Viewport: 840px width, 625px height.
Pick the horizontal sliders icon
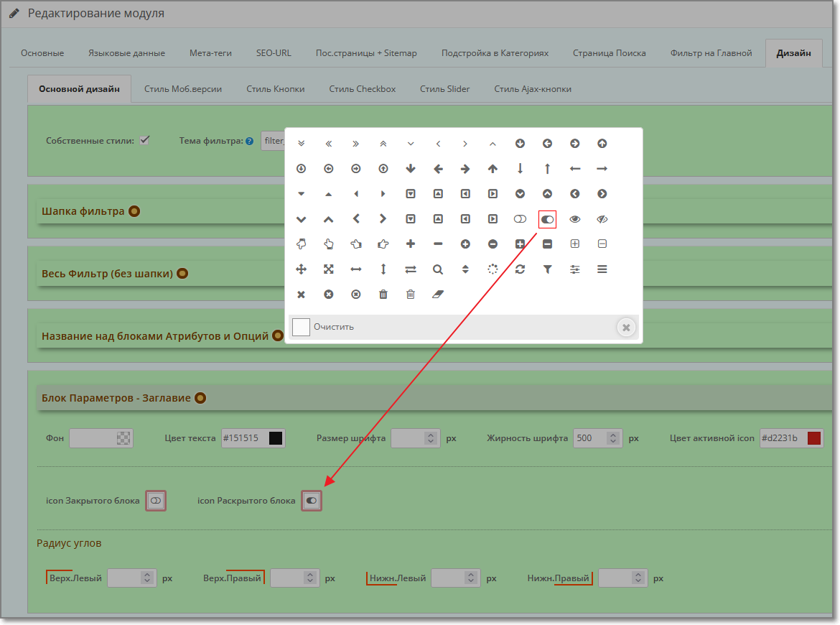tap(574, 269)
